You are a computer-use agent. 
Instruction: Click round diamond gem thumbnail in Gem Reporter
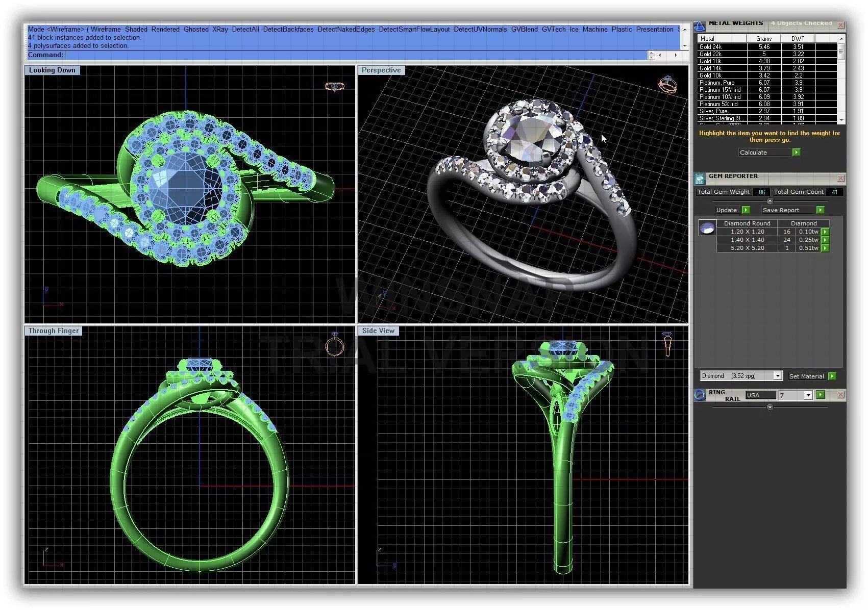[707, 228]
